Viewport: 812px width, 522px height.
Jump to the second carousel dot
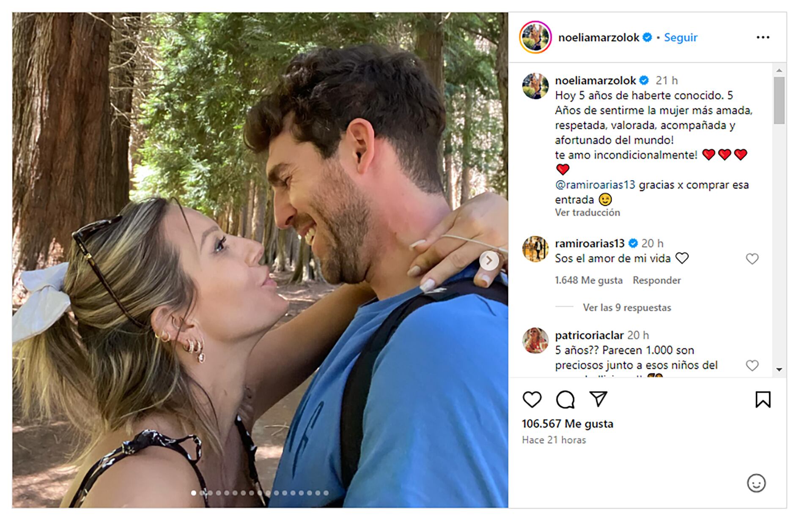pos(202,493)
